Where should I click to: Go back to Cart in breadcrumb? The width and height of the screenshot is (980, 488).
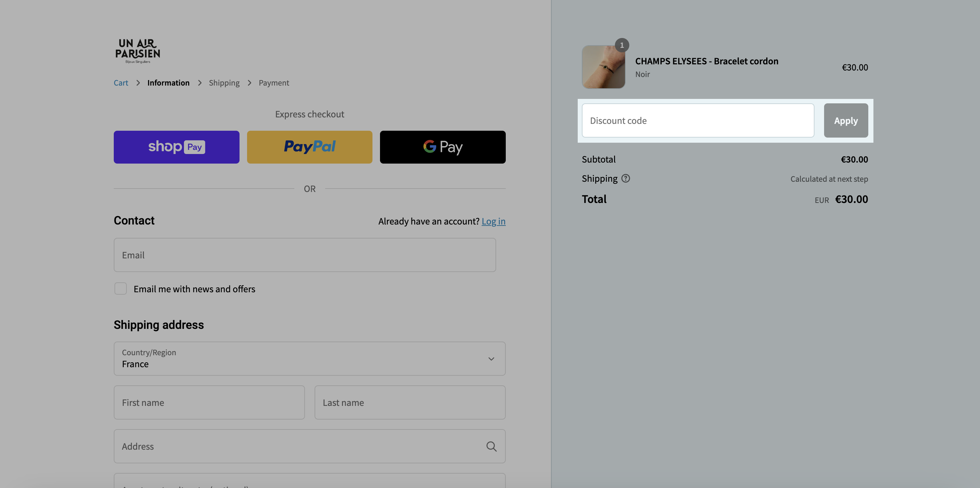[x=121, y=83]
